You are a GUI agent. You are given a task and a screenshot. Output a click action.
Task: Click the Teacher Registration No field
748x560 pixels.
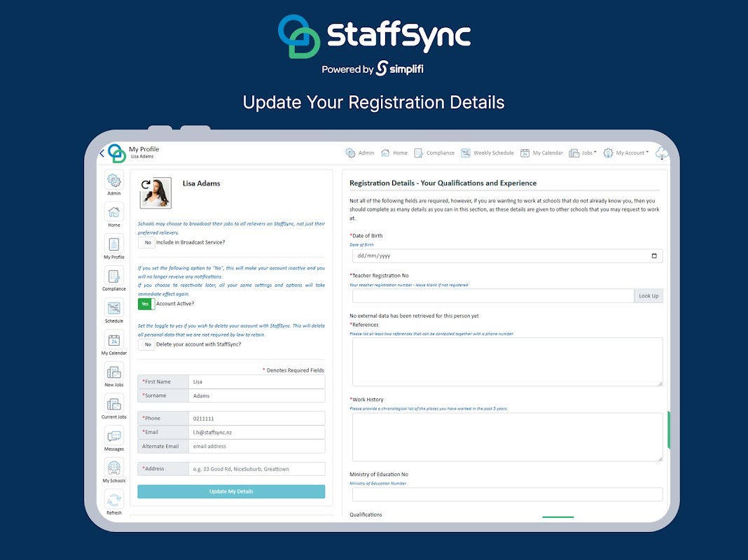click(493, 296)
